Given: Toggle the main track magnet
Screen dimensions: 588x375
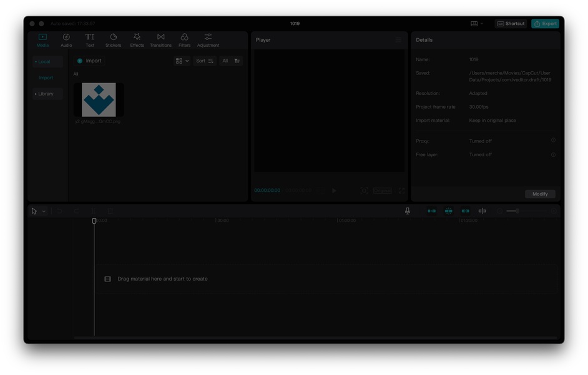Looking at the screenshot, I should point(431,211).
